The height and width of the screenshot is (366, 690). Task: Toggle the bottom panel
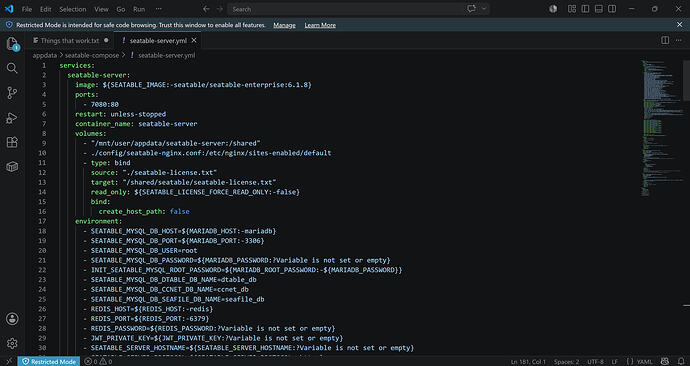pyautogui.click(x=598, y=9)
